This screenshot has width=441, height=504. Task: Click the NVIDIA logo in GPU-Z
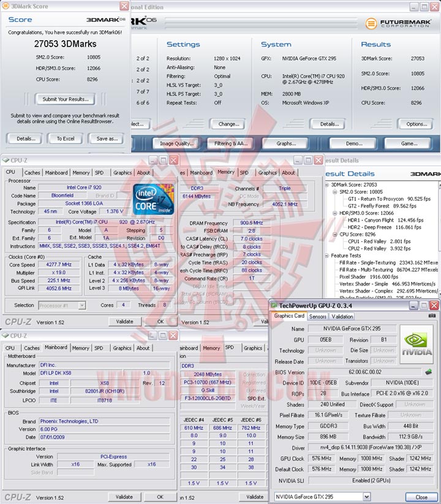click(417, 344)
